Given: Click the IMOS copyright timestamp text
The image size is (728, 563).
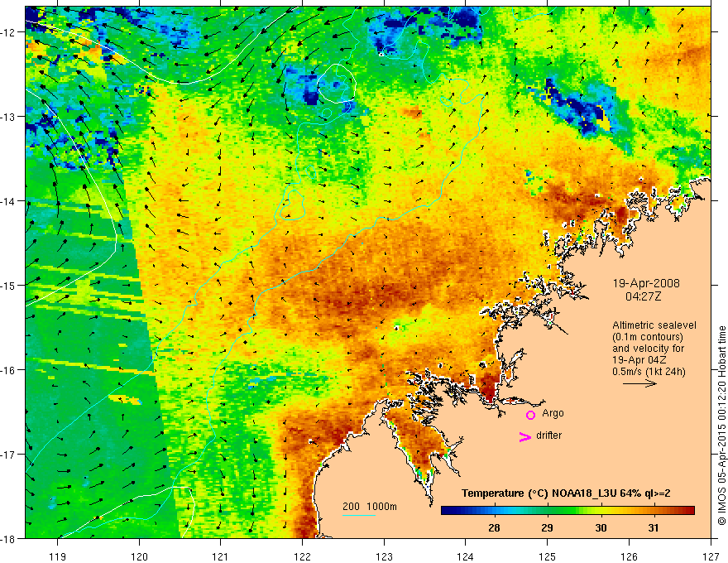Looking at the screenshot, I should tap(722, 426).
